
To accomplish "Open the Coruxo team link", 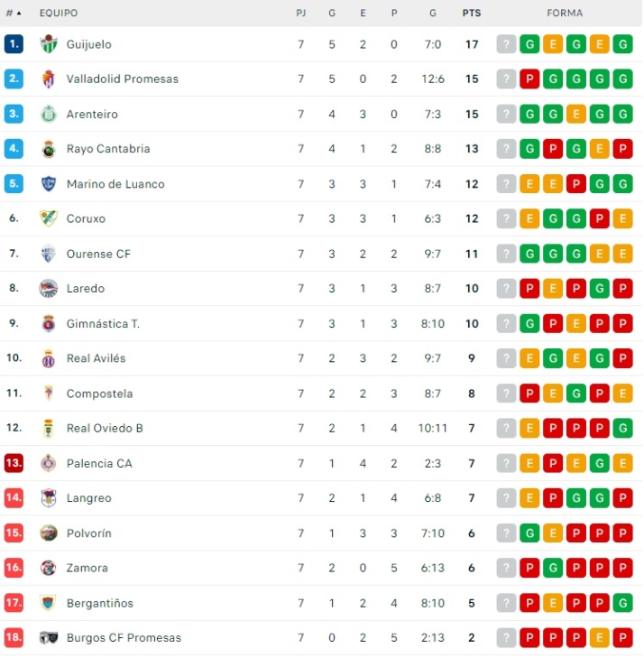I will pyautogui.click(x=86, y=218).
